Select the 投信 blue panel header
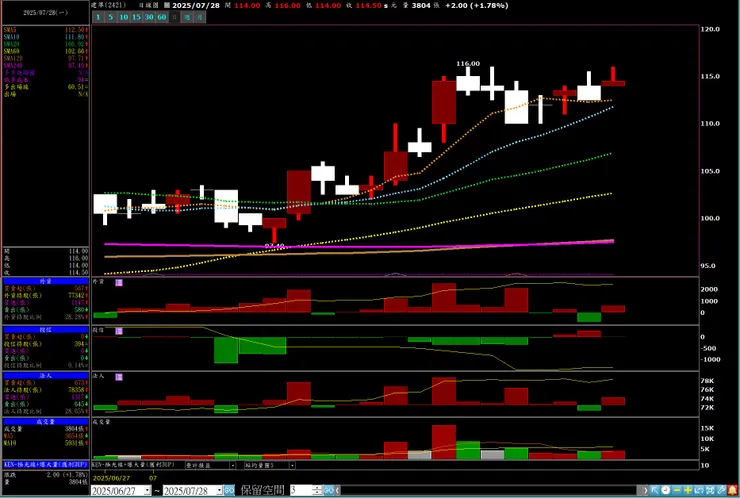This screenshot has height=498, width=740. 45,329
